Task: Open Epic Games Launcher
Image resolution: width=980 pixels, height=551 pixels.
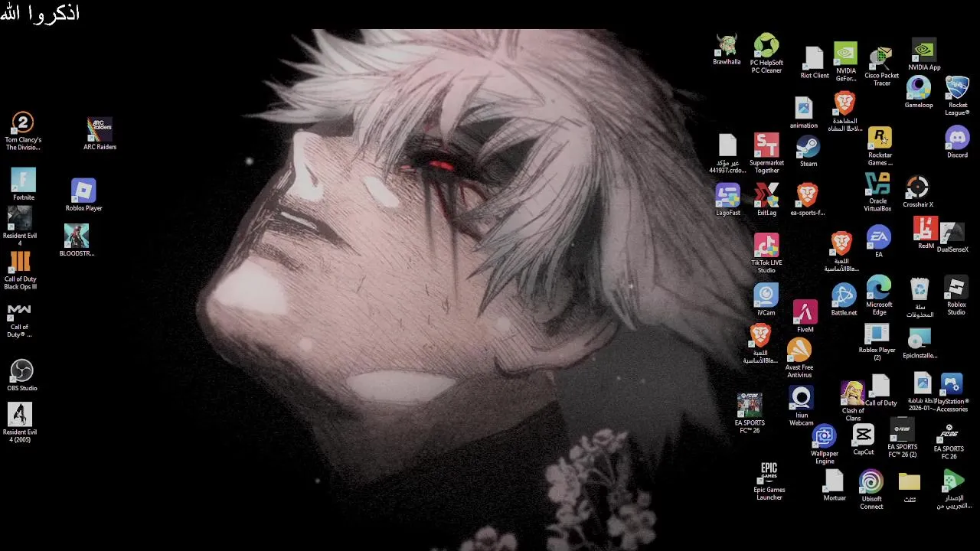Action: [x=769, y=481]
